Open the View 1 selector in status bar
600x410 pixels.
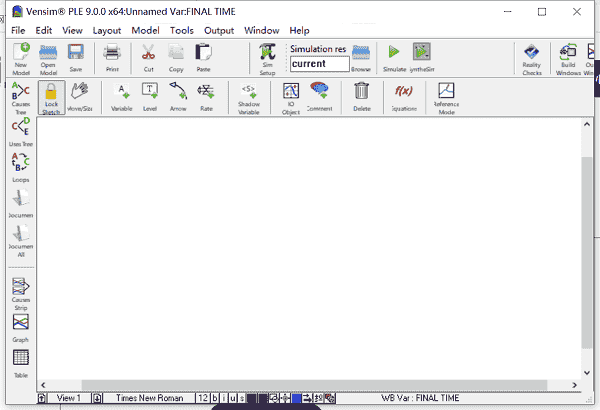(69, 398)
